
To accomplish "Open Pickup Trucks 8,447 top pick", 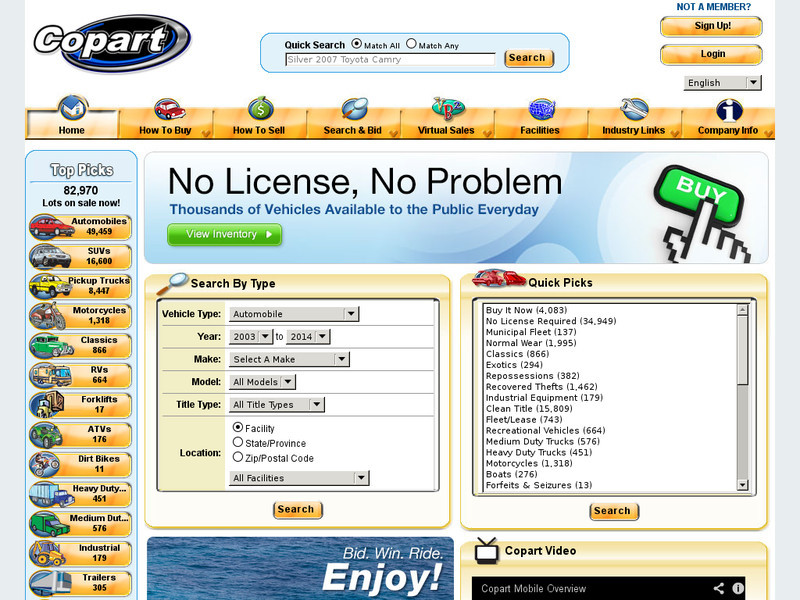I will (x=81, y=286).
